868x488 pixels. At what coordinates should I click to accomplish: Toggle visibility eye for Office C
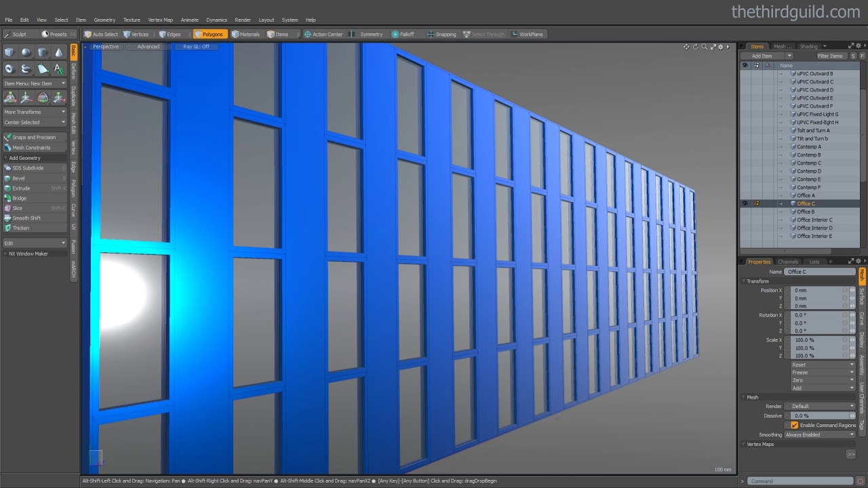tap(745, 203)
